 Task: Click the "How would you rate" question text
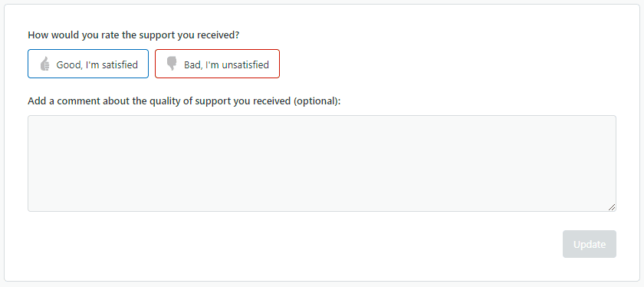(x=133, y=35)
